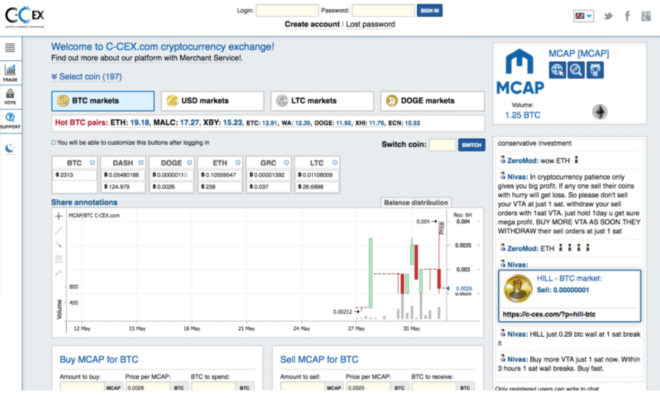Open the language flag dropdown

pyautogui.click(x=583, y=16)
